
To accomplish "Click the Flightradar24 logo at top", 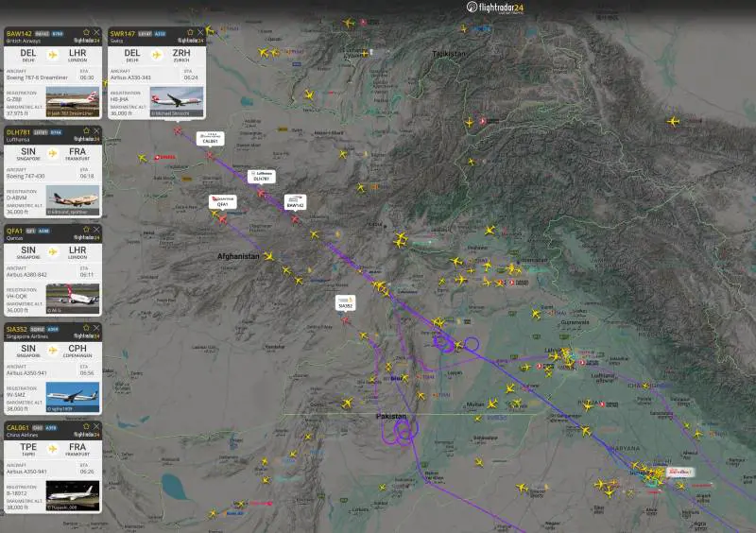I will pyautogui.click(x=495, y=8).
